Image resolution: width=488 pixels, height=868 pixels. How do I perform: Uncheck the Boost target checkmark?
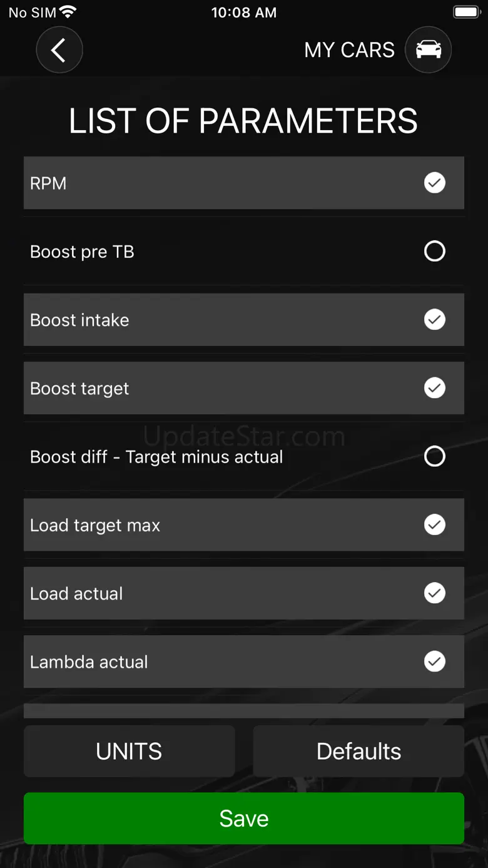(434, 388)
